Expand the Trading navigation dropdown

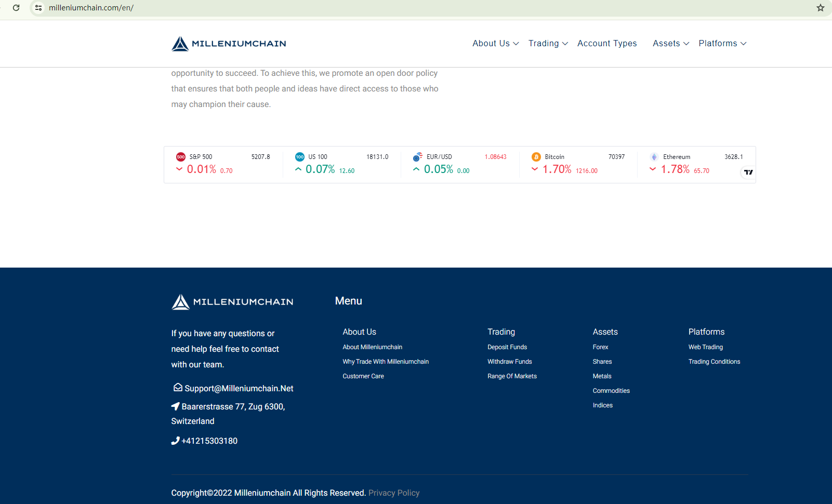click(548, 44)
